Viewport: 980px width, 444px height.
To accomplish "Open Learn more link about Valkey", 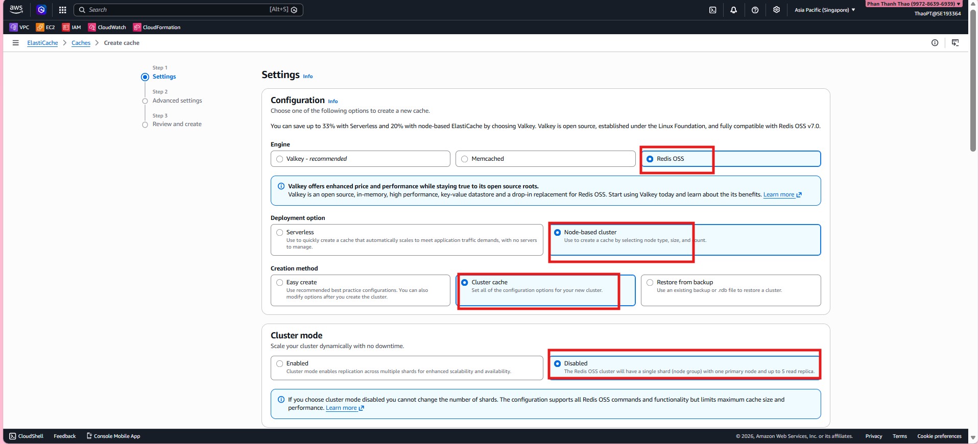I will pos(782,194).
